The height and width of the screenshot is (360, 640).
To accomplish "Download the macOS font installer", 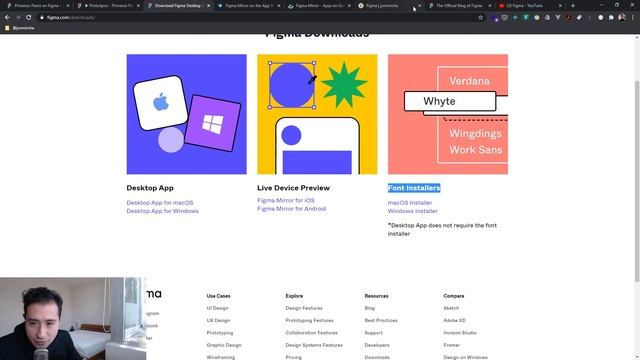I will click(x=410, y=202).
